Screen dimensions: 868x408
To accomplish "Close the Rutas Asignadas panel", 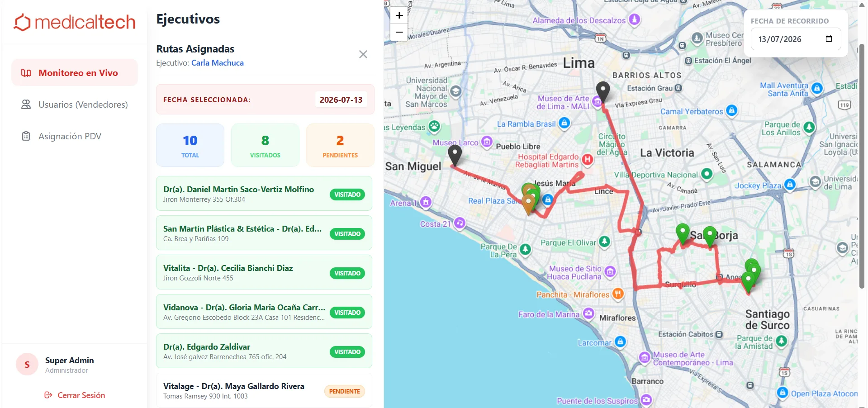I will point(363,54).
